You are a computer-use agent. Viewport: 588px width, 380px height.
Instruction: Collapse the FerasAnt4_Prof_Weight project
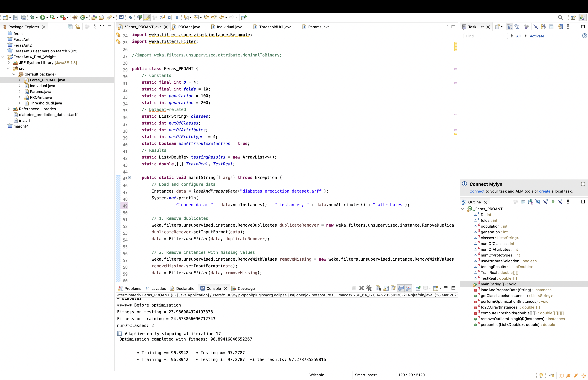[3, 57]
